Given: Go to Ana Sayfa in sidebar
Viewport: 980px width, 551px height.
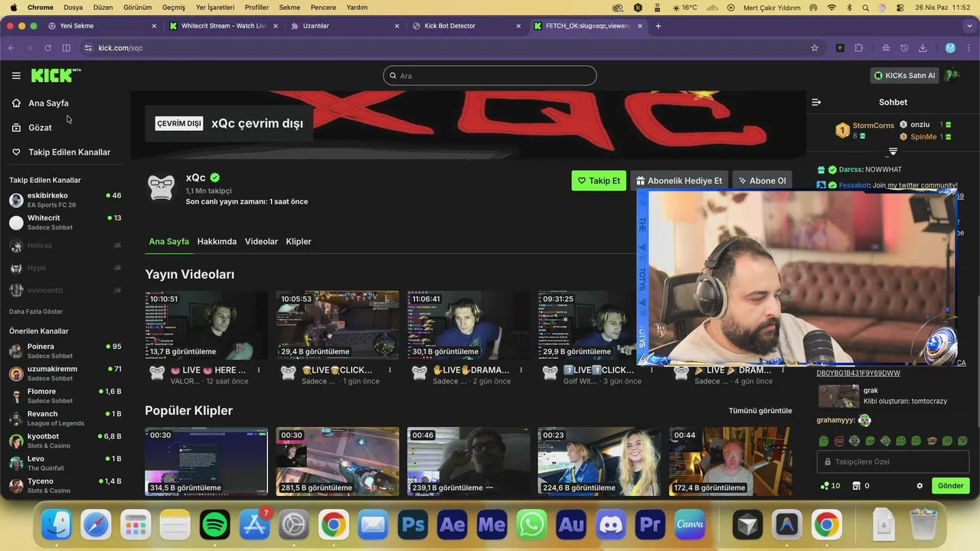Looking at the screenshot, I should point(48,103).
